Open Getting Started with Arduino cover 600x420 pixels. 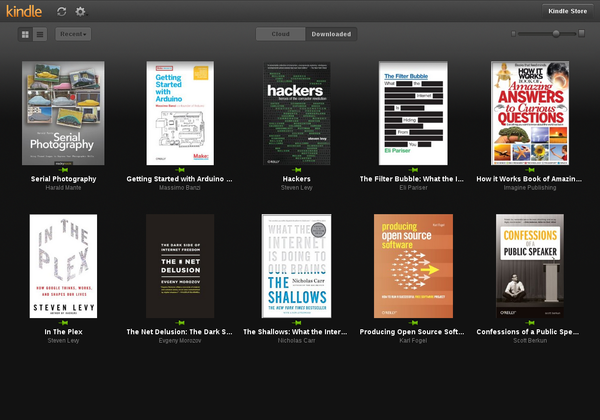click(180, 113)
